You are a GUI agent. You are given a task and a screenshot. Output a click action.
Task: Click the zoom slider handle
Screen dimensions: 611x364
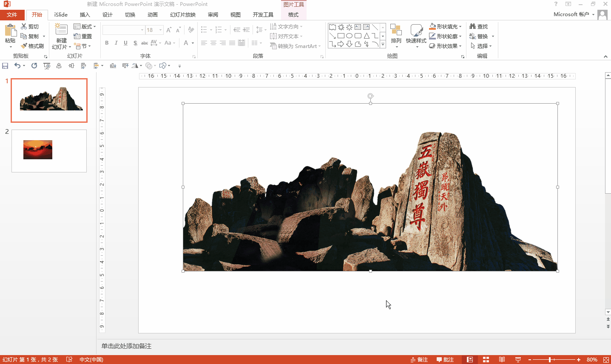(550, 360)
